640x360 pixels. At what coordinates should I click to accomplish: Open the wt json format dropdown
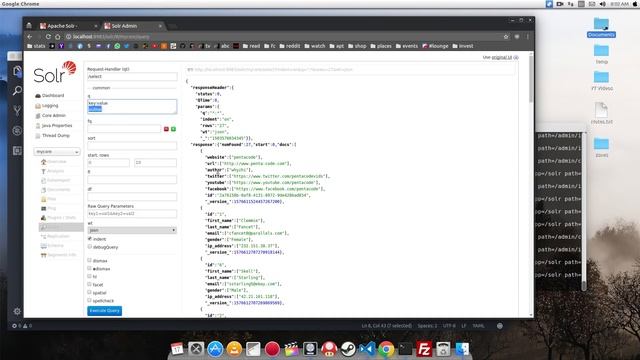[x=132, y=230]
